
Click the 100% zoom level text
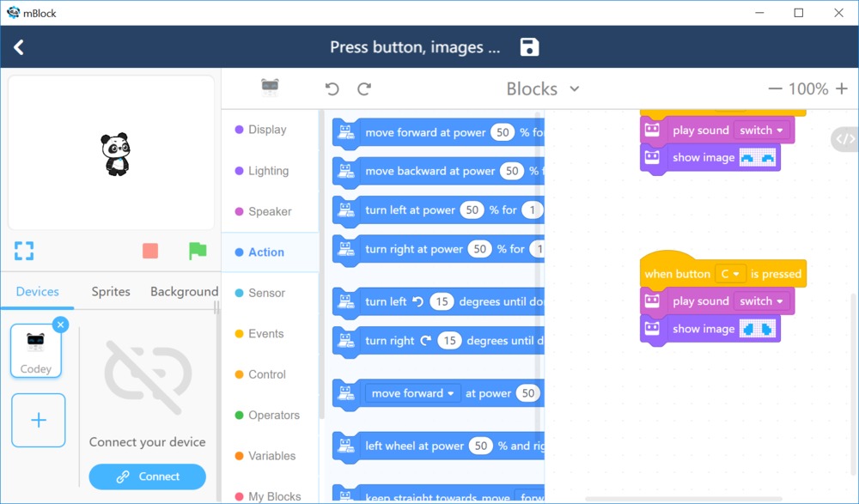(808, 88)
